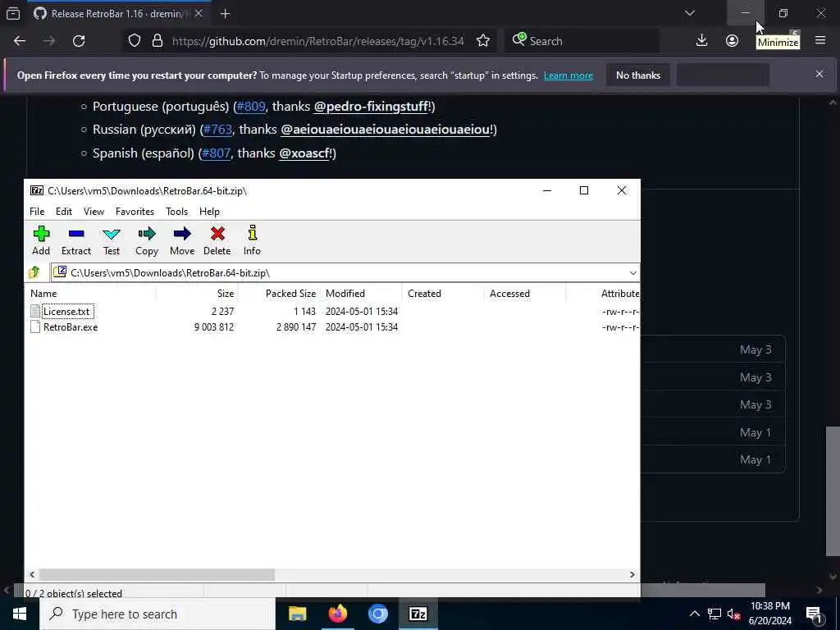Open @xoascf profile link
Viewport: 840px width, 630px height.
304,153
